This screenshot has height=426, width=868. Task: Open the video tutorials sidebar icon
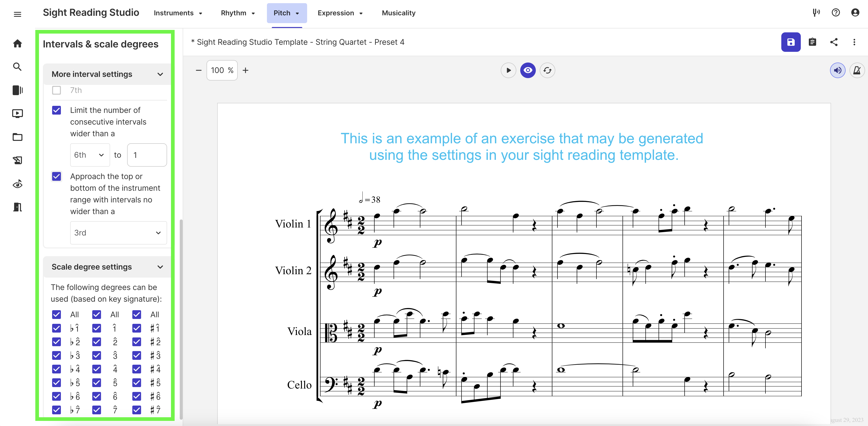18,113
